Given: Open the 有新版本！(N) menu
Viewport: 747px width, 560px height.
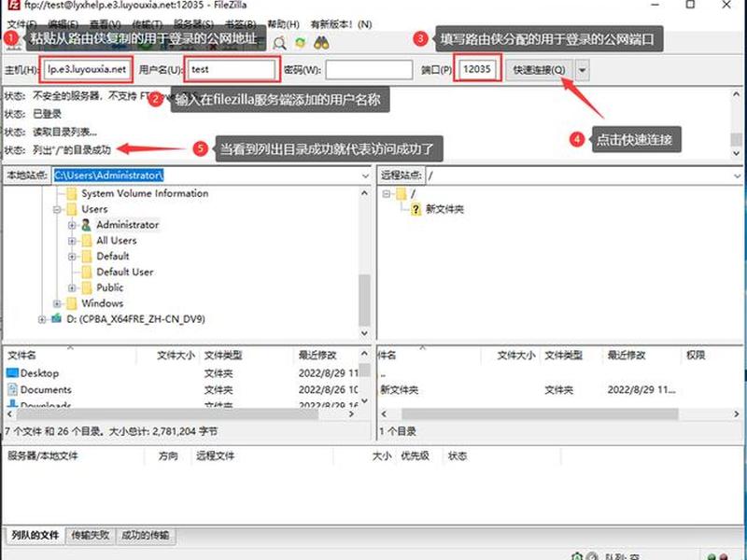Looking at the screenshot, I should point(341,24).
